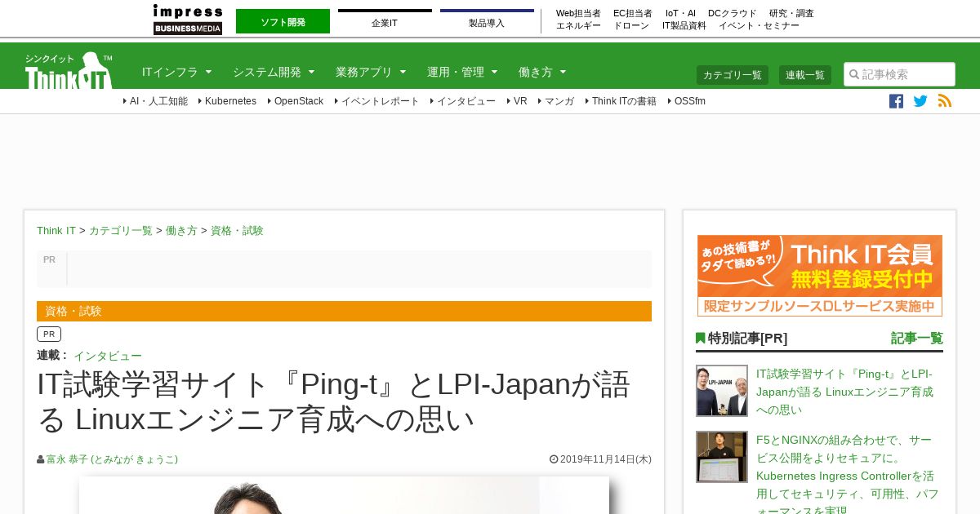The width and height of the screenshot is (980, 514).
Task: Open the 連載 インタビュー series link
Action: (x=108, y=356)
